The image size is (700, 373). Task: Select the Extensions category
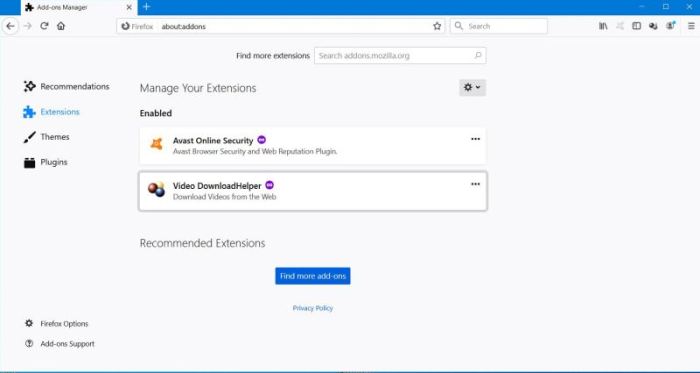(x=51, y=112)
